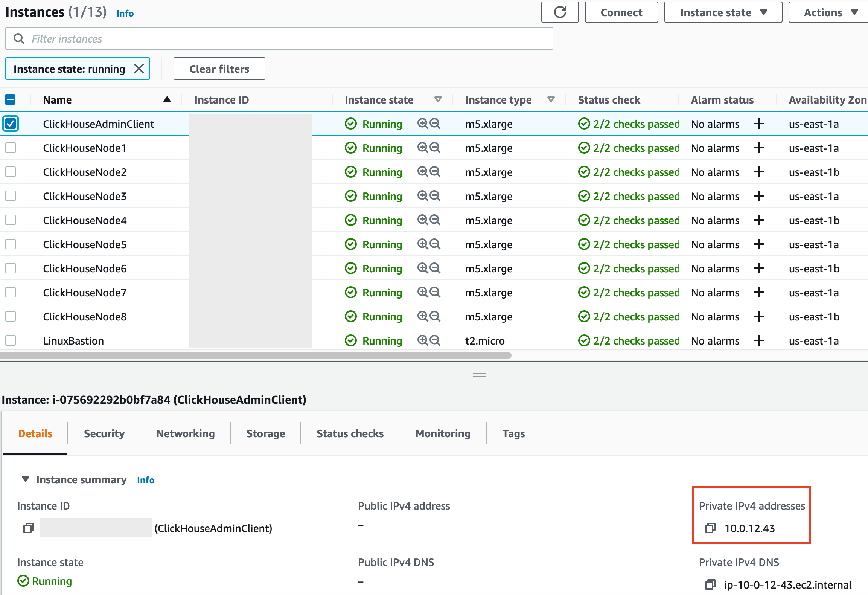Open Info link beside Instances heading

125,13
